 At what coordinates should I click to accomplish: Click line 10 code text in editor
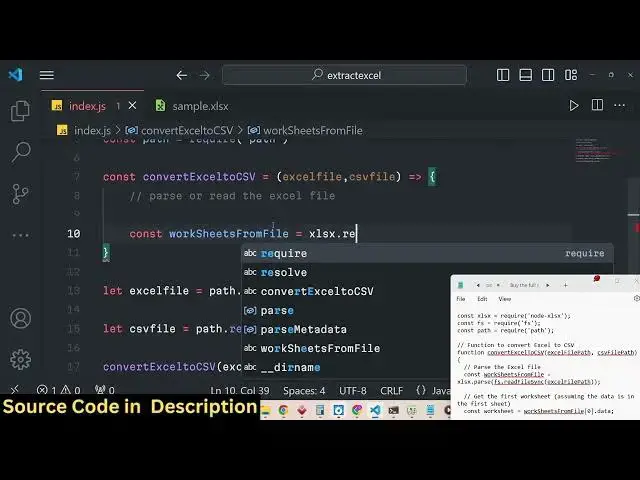[x=243, y=234]
